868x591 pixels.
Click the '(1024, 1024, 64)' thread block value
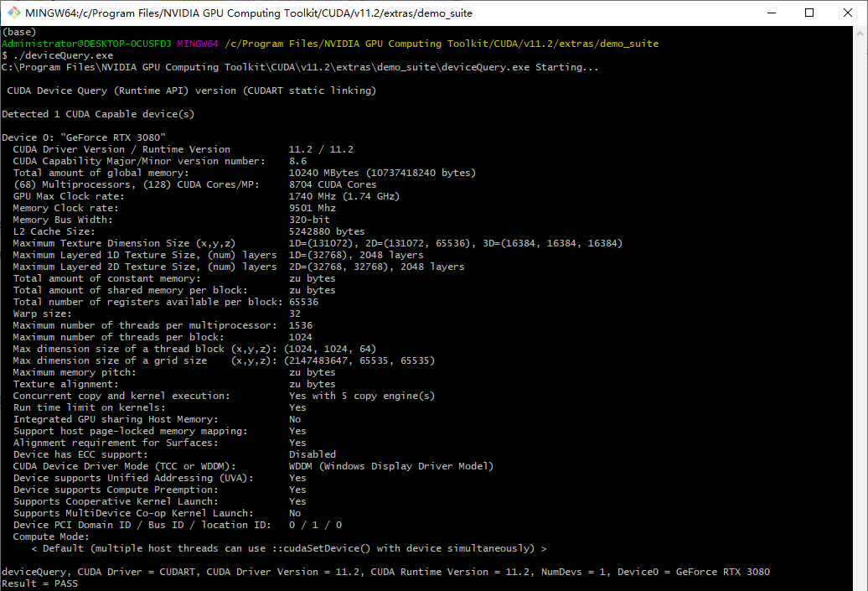pyautogui.click(x=330, y=349)
